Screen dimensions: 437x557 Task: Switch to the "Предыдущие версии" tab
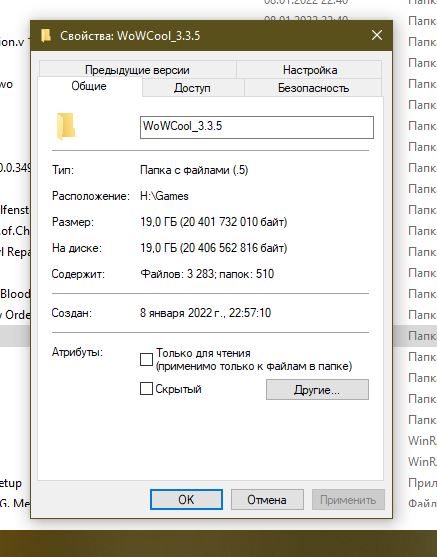tap(137, 70)
